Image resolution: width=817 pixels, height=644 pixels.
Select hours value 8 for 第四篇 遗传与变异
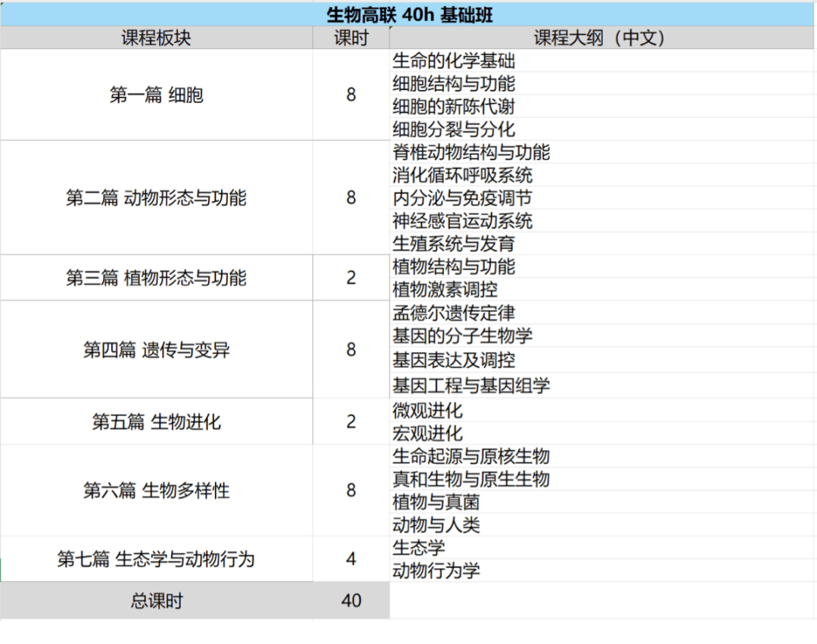pos(351,349)
